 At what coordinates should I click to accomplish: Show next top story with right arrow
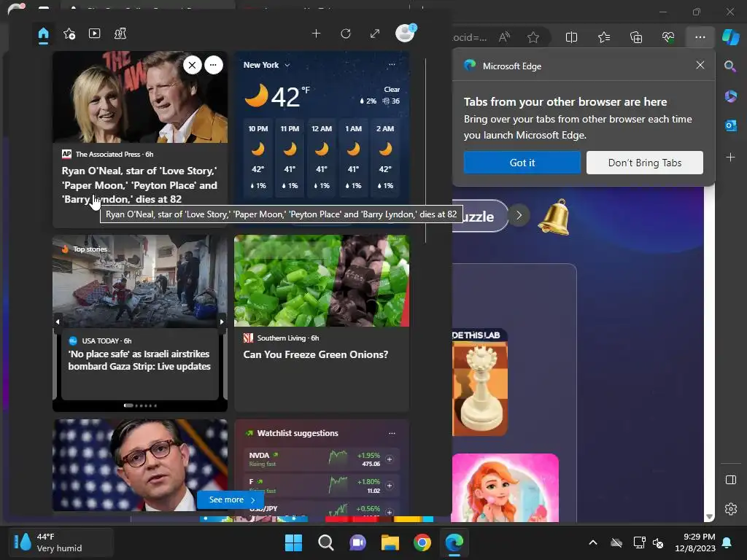tap(222, 322)
